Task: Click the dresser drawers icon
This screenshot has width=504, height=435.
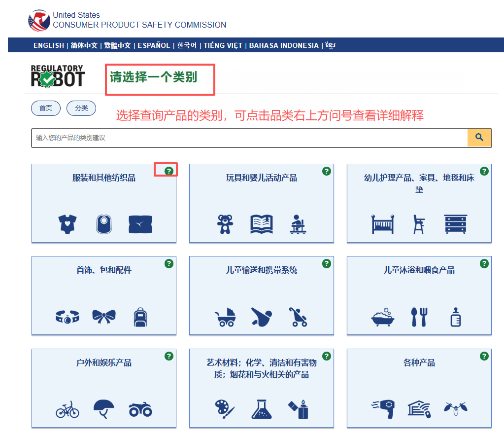Action: 455,224
